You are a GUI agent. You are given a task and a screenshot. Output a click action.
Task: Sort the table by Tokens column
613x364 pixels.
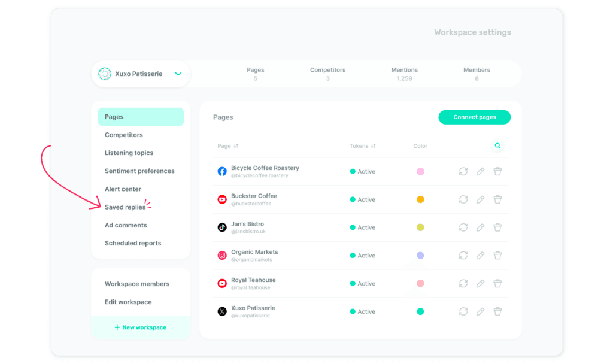coord(362,146)
